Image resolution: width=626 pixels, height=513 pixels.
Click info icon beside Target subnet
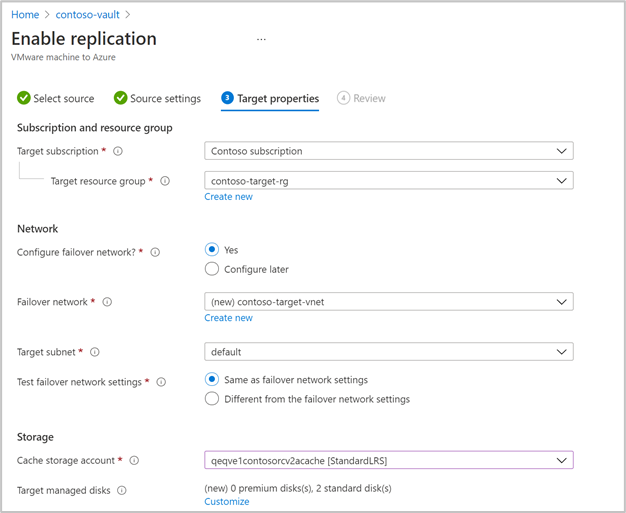pos(95,352)
